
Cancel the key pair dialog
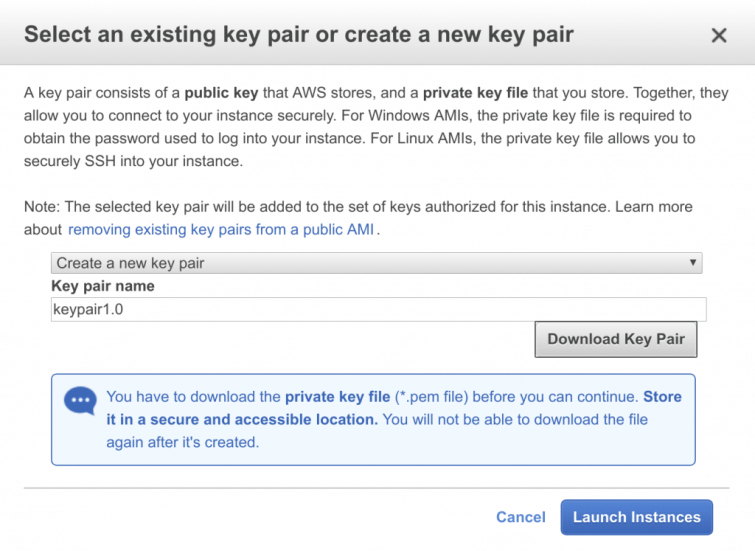pyautogui.click(x=521, y=517)
